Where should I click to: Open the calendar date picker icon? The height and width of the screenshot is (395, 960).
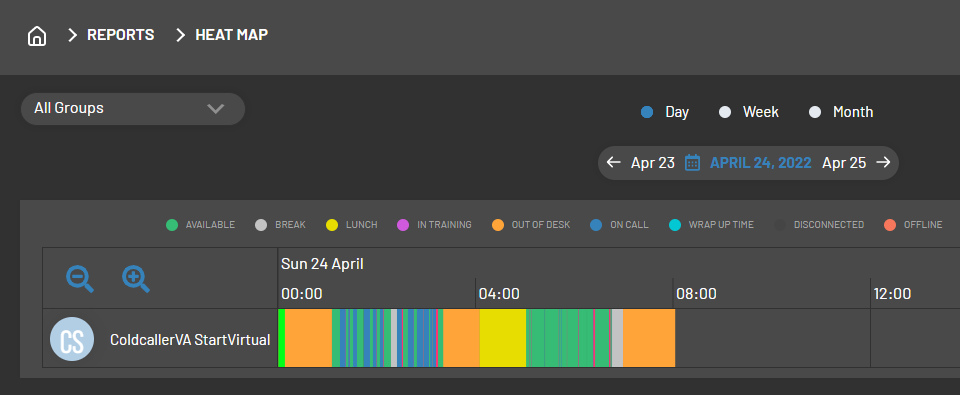[x=692, y=162]
